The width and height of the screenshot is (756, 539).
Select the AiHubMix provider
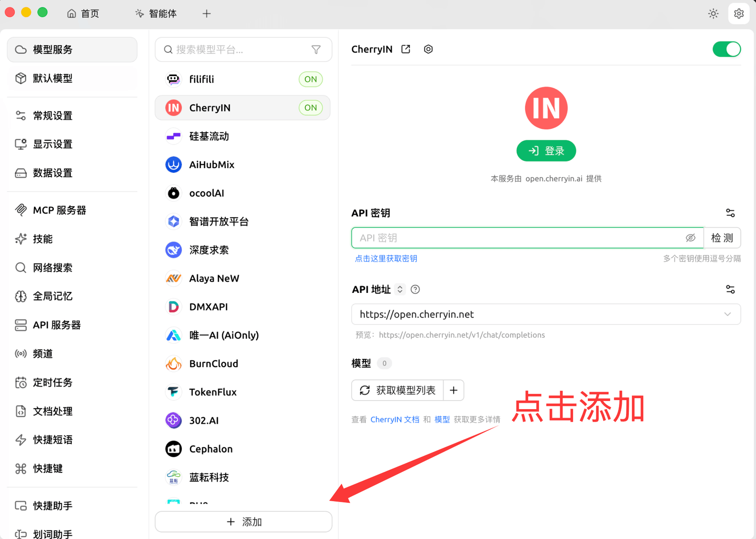pos(242,165)
